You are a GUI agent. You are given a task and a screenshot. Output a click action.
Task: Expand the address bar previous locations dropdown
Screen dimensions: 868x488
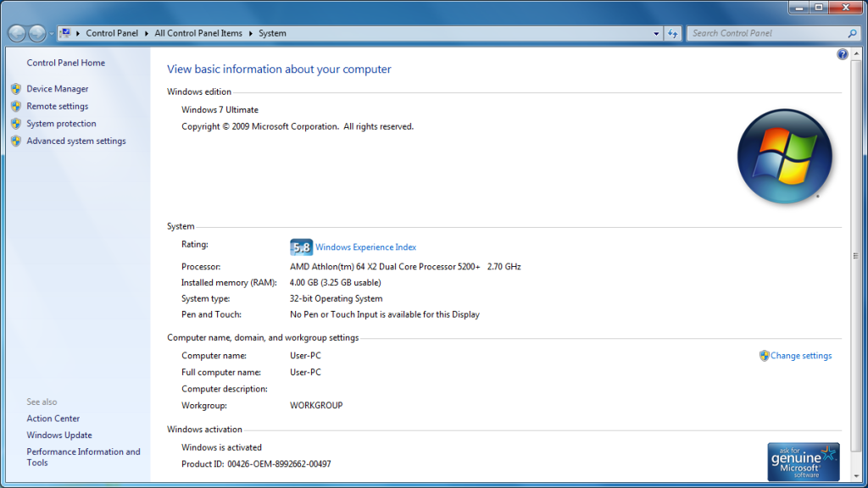[x=657, y=34]
